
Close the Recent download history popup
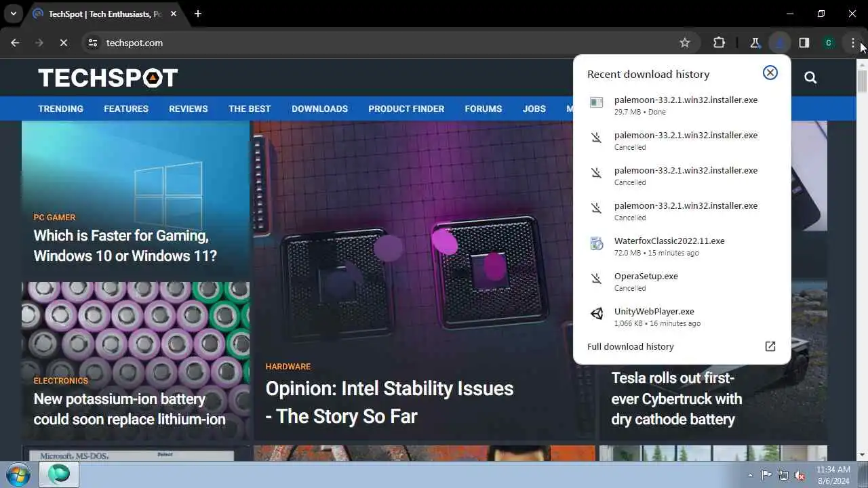[770, 73]
